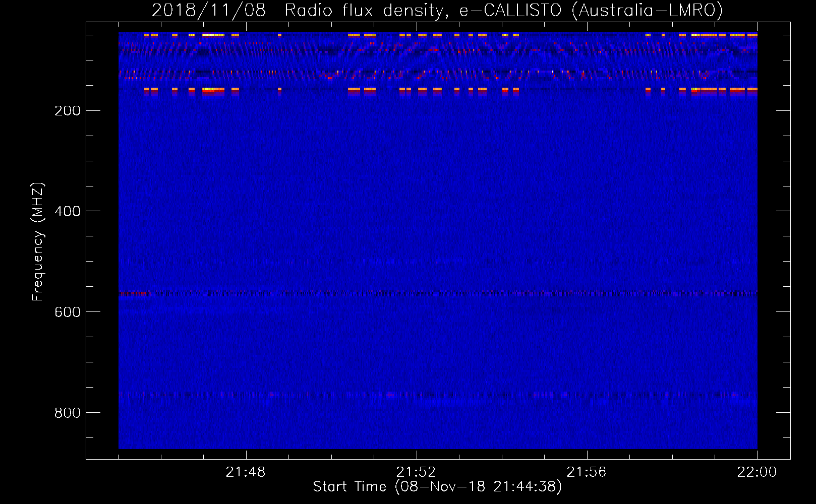Click the 400 frequency tick label

pos(68,212)
